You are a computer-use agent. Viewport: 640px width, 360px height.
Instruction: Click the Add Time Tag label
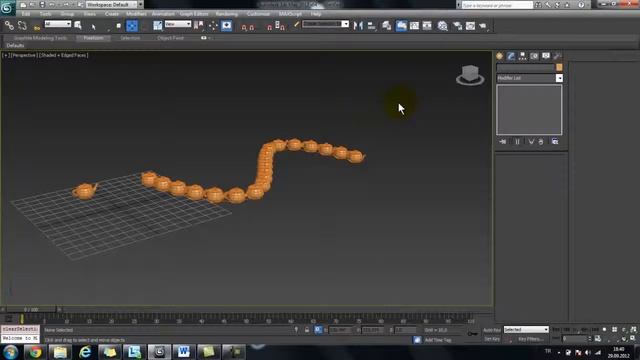[x=438, y=340]
